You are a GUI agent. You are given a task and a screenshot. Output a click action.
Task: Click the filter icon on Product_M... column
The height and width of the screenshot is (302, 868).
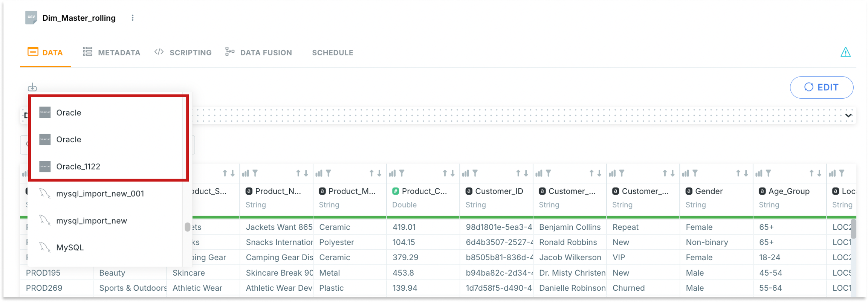329,173
